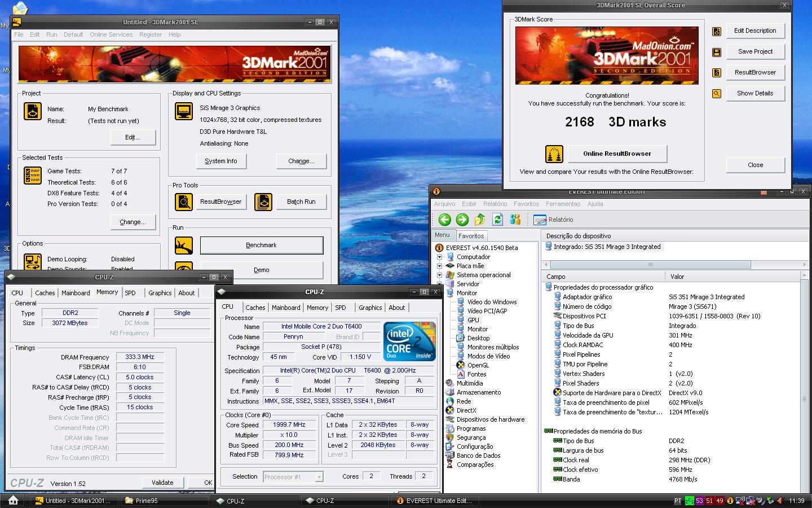Screen dimensions: 812x508
Task: Click the ResultBrowser icon in score window
Action: coord(717,73)
